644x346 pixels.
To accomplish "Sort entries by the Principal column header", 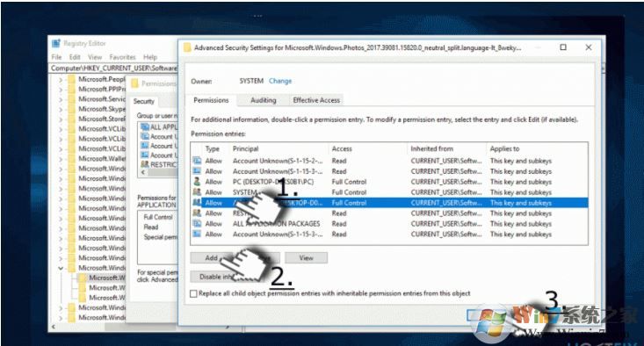I will (x=246, y=148).
